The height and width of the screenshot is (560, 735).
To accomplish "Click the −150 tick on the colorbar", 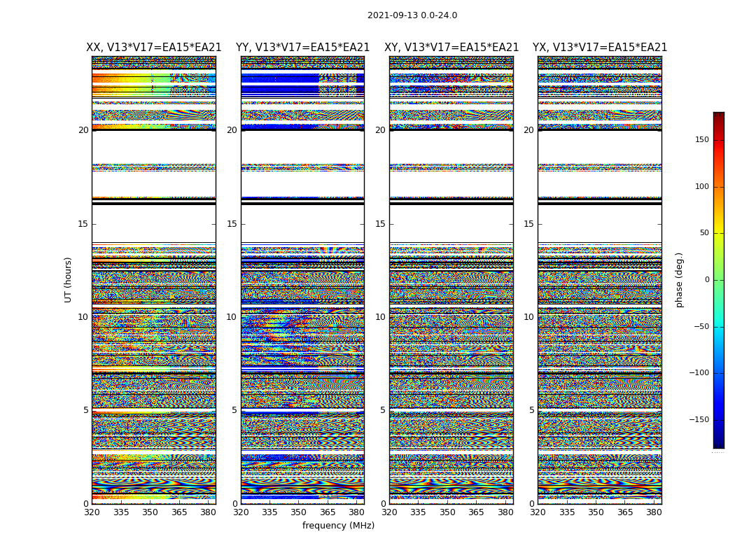I will coord(699,420).
